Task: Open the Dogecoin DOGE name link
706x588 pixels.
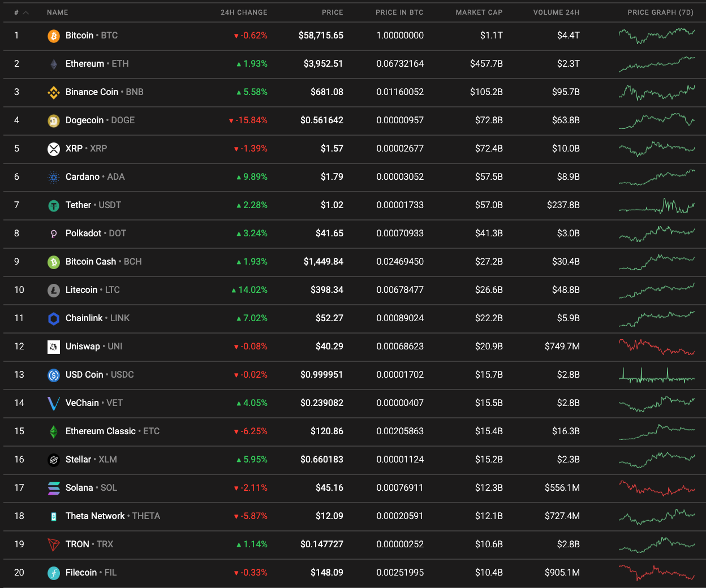Action: point(100,120)
